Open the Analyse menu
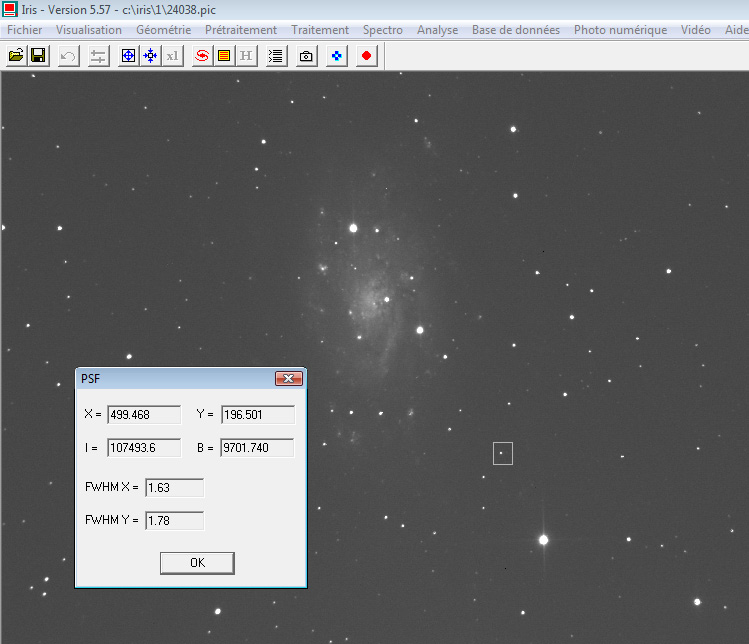 [438, 30]
